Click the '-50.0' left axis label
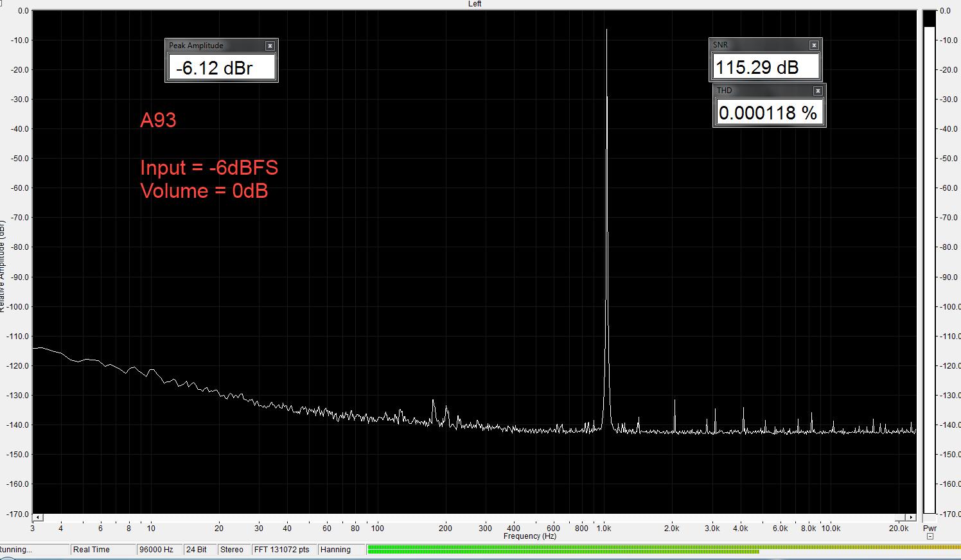Viewport: 961px width, 560px height. 20,158
